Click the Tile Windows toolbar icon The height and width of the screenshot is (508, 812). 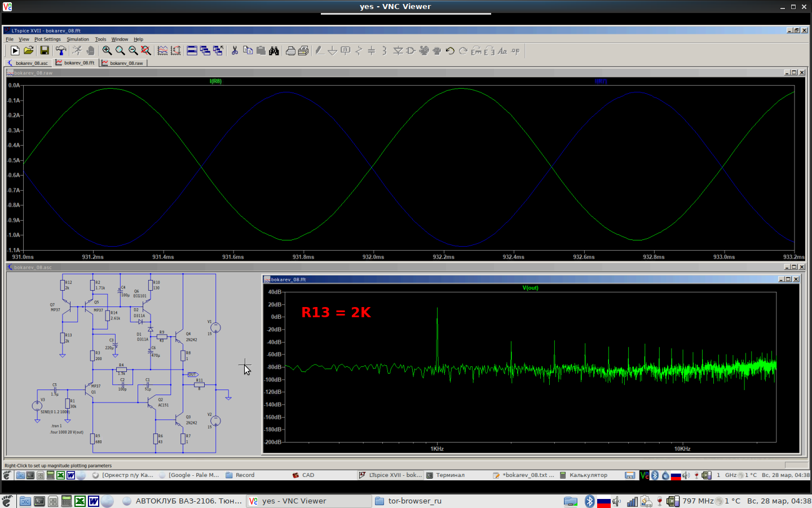[x=192, y=51]
